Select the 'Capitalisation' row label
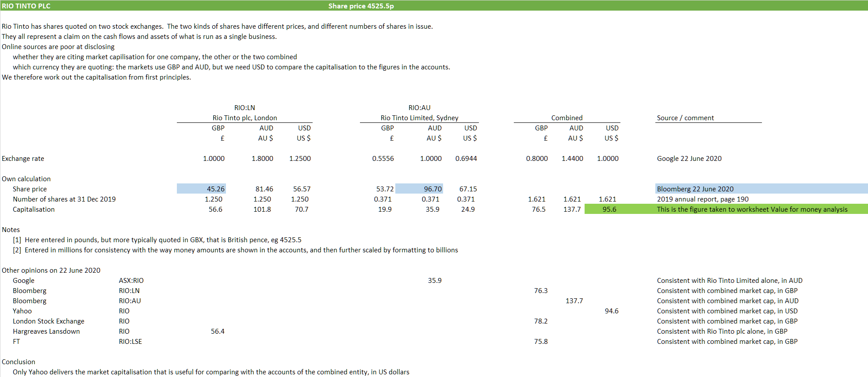 [34, 209]
